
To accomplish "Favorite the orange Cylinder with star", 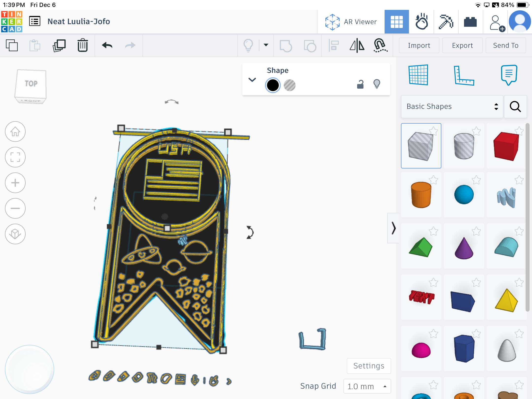I will (x=433, y=180).
